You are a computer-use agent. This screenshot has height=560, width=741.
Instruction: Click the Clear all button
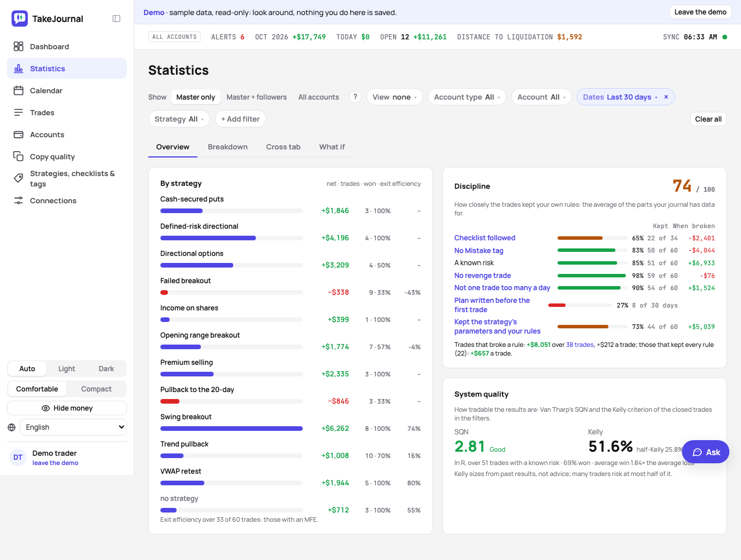coord(708,119)
